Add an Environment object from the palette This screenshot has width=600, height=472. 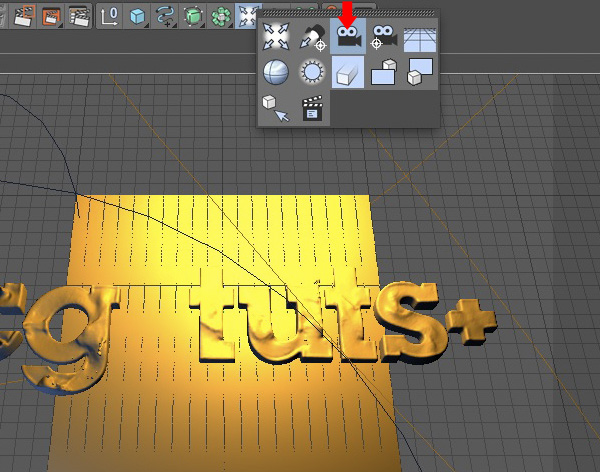pos(348,72)
